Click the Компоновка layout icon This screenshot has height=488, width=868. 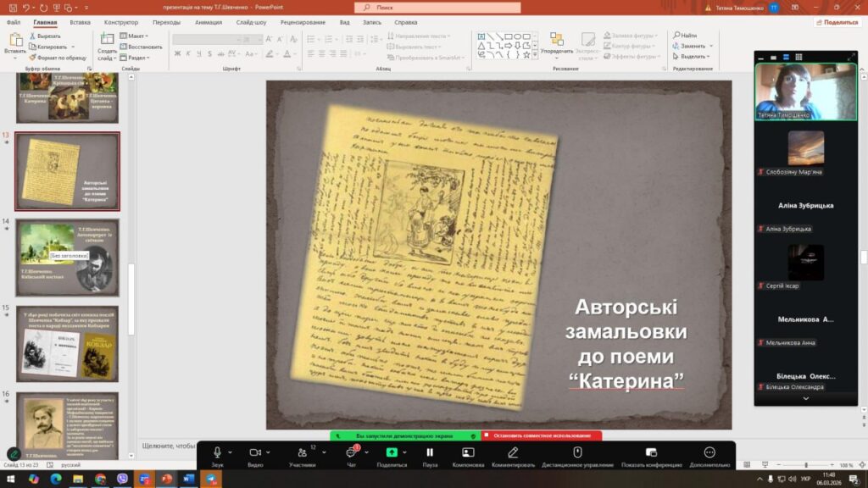tap(468, 453)
